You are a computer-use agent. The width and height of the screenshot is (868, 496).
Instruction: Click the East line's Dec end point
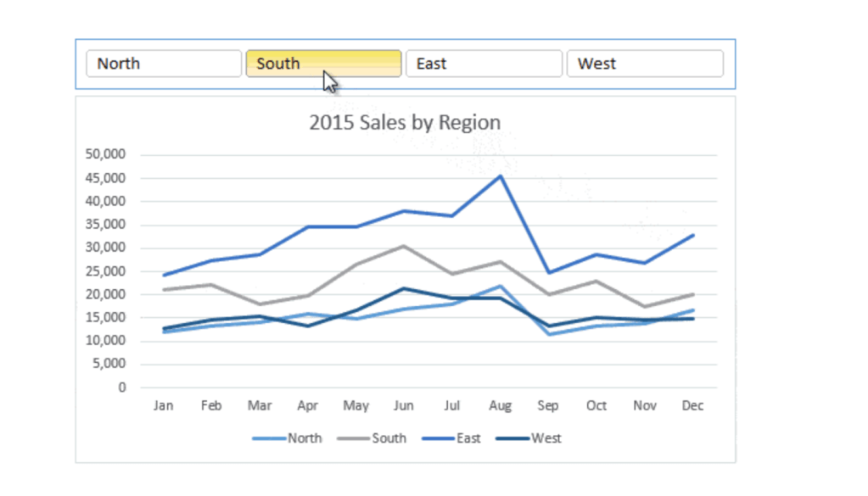[693, 235]
